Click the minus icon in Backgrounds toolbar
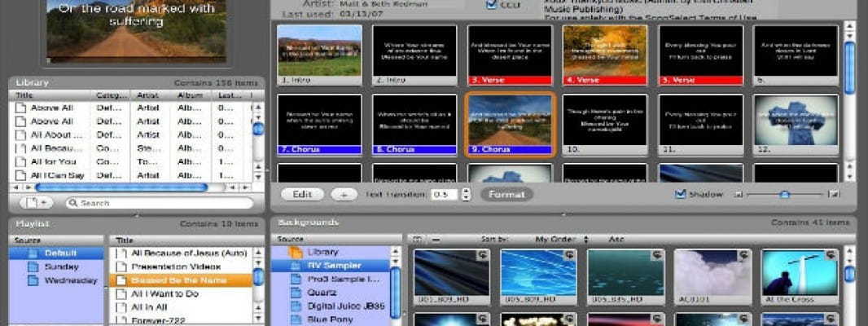Viewport: 868px width, 326px height. coord(436,240)
